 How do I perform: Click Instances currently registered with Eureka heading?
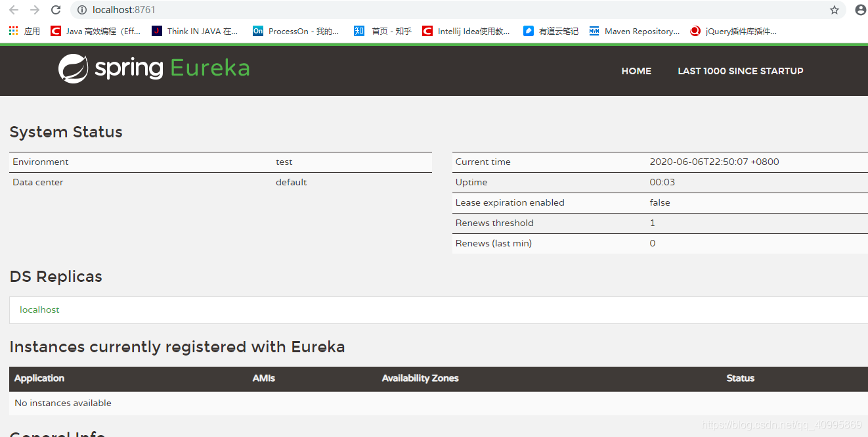click(x=177, y=347)
